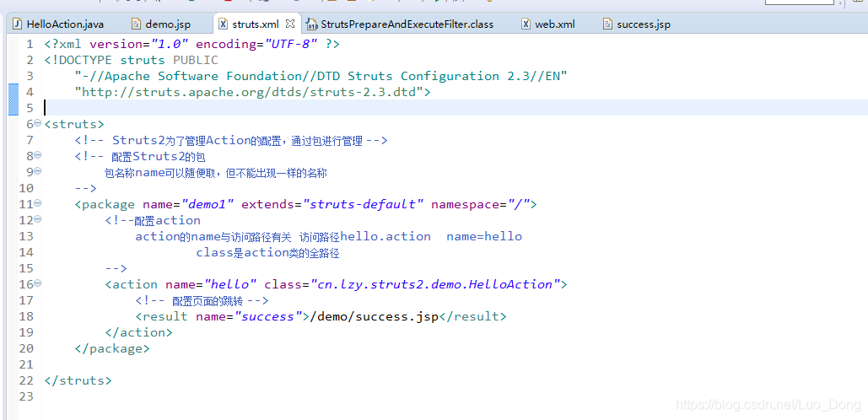Image resolution: width=868 pixels, height=420 pixels.
Task: Collapse the package element at line 11
Action: click(38, 203)
